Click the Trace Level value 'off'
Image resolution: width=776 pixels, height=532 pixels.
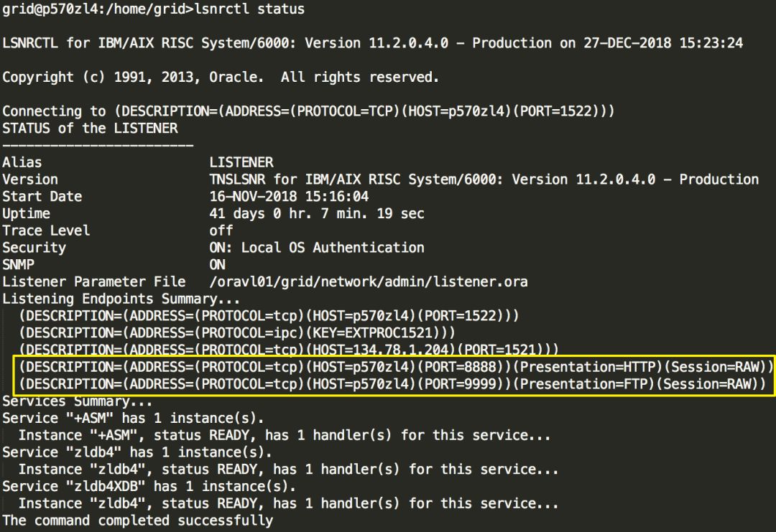(221, 230)
